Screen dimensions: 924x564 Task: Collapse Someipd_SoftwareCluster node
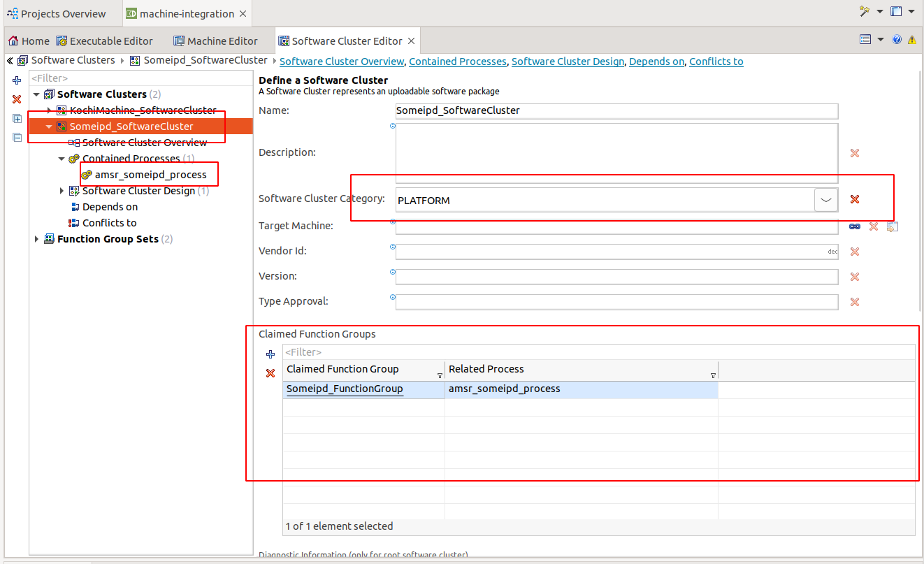click(49, 126)
